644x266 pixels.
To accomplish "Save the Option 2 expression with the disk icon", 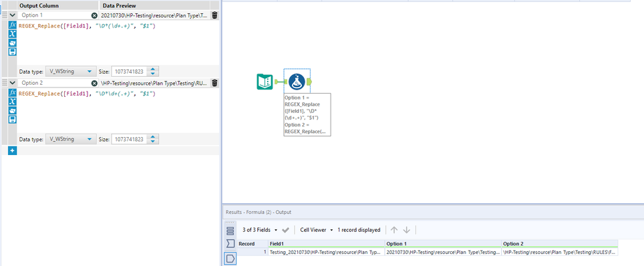I will click(x=12, y=119).
